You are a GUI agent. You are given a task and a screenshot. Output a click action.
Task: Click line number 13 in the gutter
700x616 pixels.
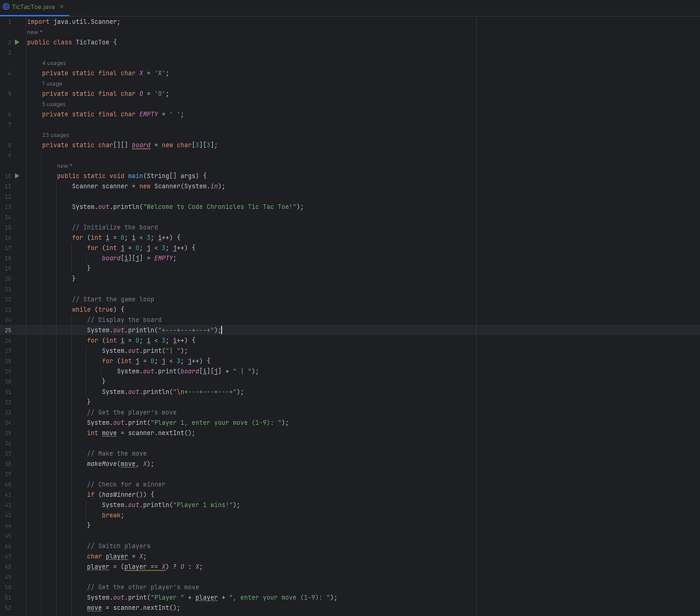click(x=8, y=207)
